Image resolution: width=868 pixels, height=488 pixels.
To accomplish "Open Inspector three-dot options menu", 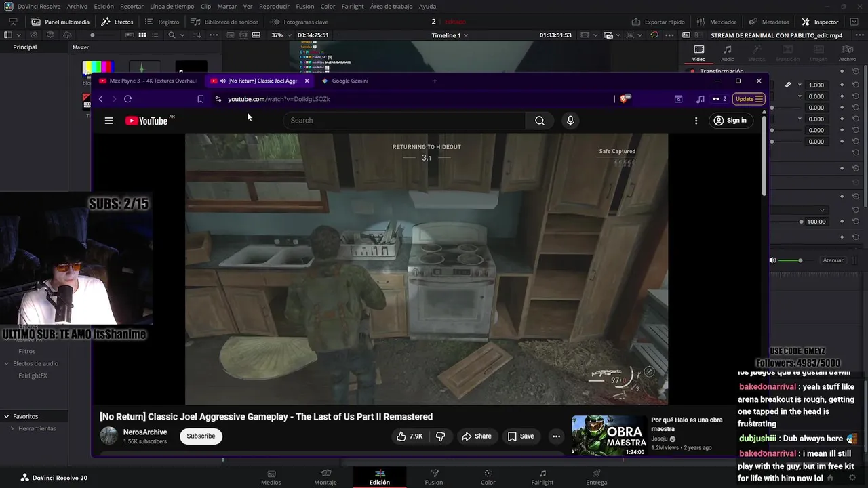I will 859,35.
